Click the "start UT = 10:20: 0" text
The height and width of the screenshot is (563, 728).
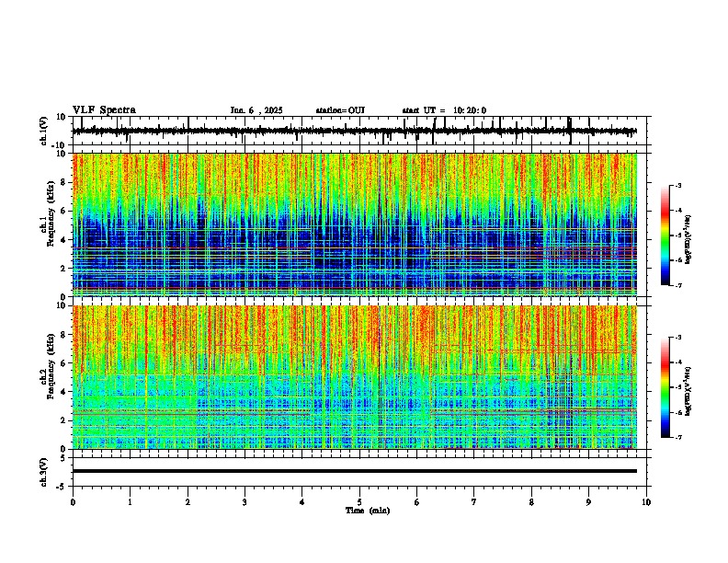pos(444,110)
